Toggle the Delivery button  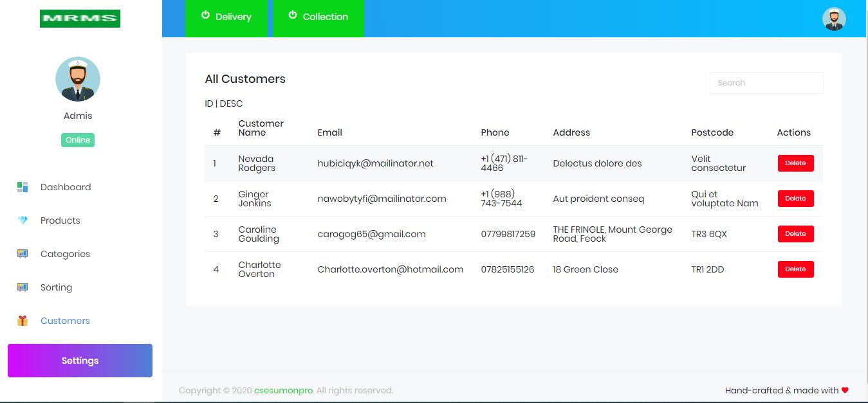pyautogui.click(x=226, y=19)
